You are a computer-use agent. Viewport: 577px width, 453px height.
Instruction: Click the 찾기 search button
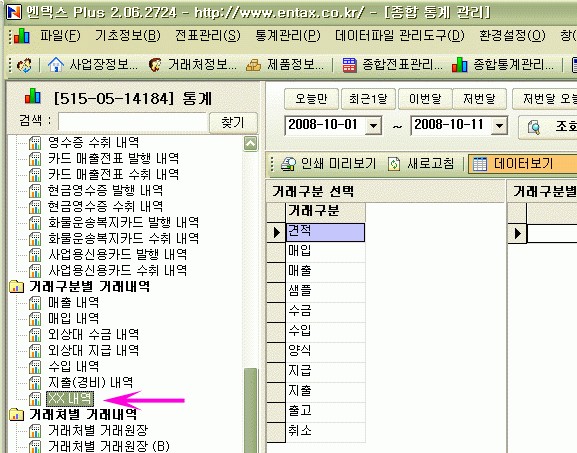click(x=233, y=122)
